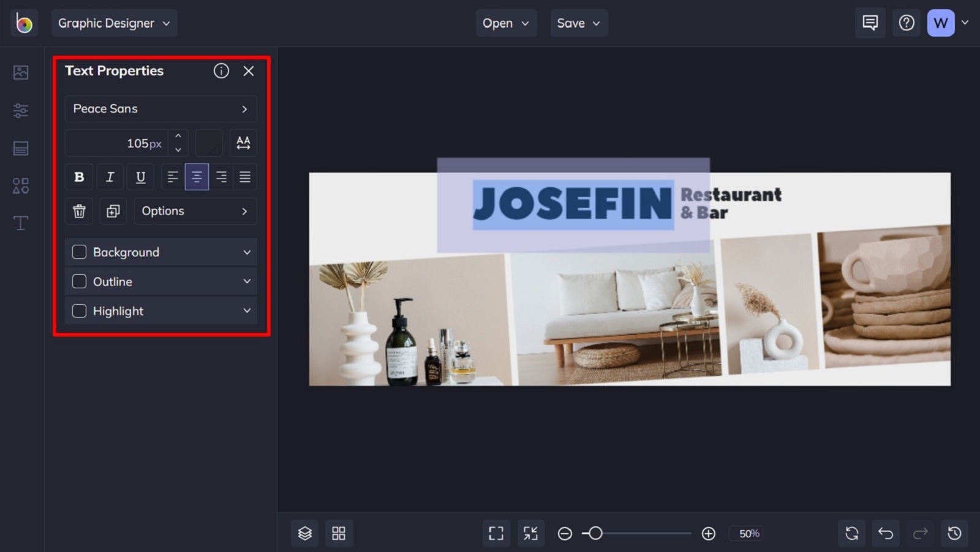
Task: Open text Options settings
Action: click(195, 211)
